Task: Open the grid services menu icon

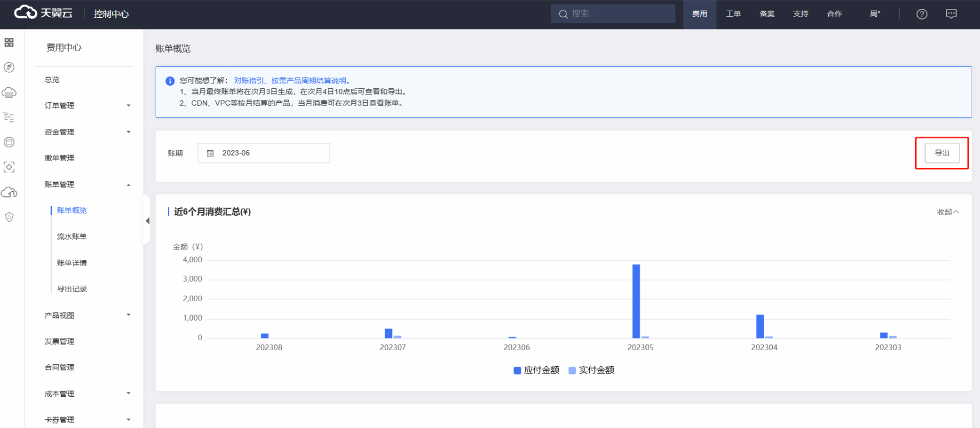Action: (9, 43)
